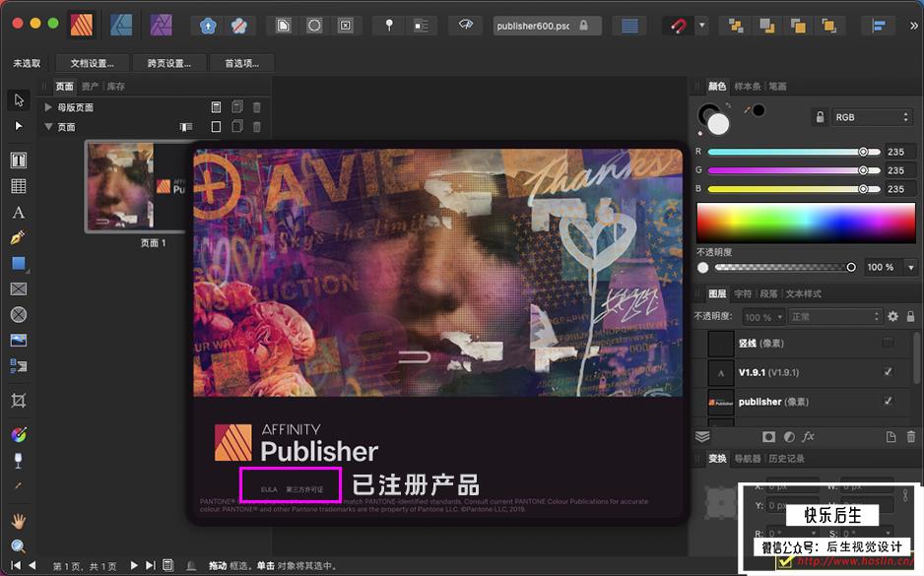Select the Fill gradient tool
Viewport: 924px width, 576px height.
pos(19,434)
